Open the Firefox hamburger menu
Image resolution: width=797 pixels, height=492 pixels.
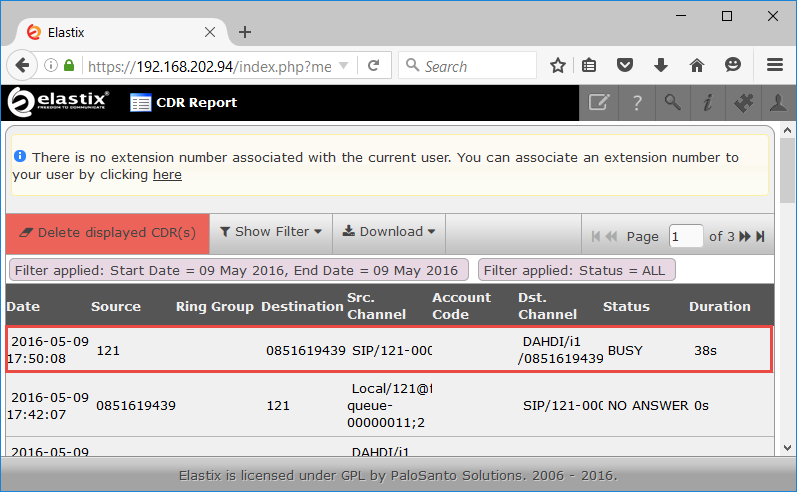tap(775, 65)
